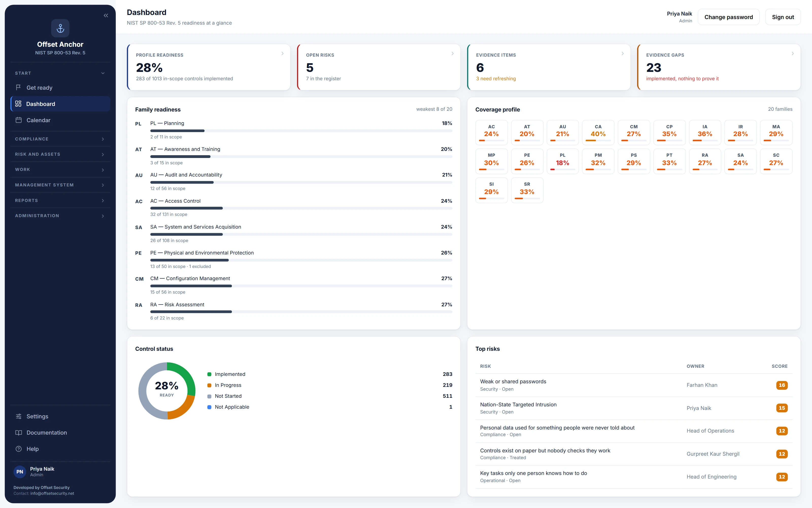Click the green Implemented legend swatch
The image size is (812, 508).
click(x=209, y=374)
